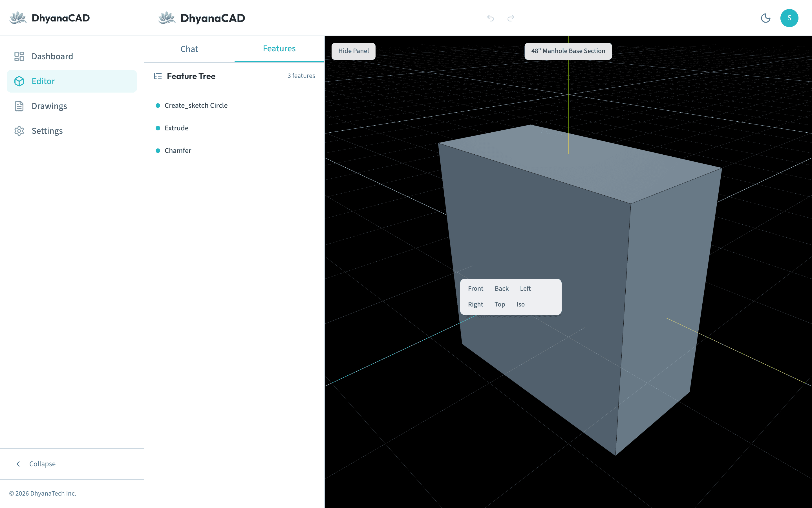Click the "3 features" count text

tap(301, 76)
